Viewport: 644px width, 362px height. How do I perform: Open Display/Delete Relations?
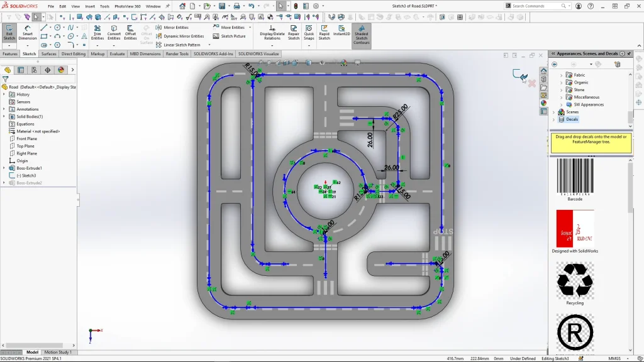point(272,33)
